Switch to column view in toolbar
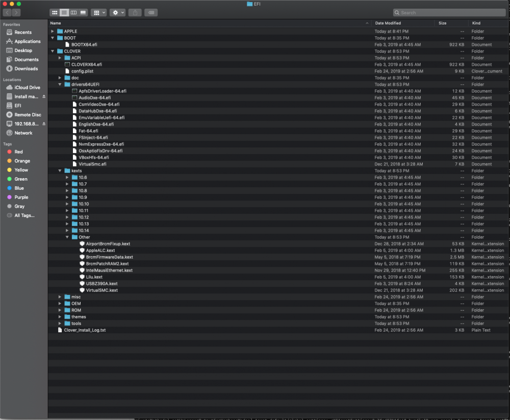 click(73, 13)
